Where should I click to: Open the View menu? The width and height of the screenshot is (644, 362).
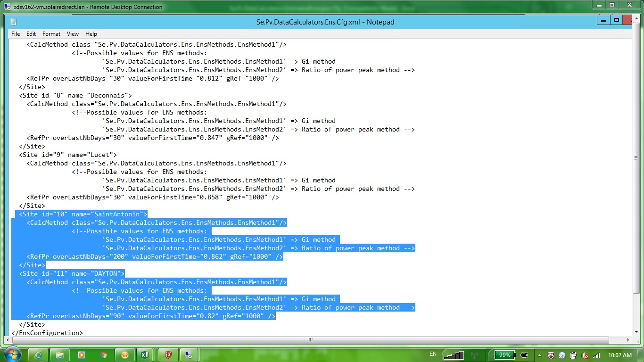(73, 34)
